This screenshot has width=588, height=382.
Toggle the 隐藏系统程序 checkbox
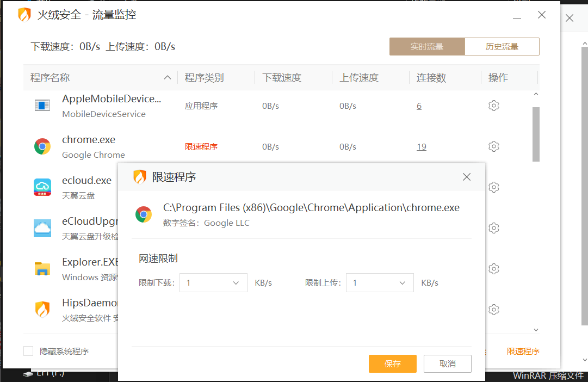pyautogui.click(x=28, y=351)
